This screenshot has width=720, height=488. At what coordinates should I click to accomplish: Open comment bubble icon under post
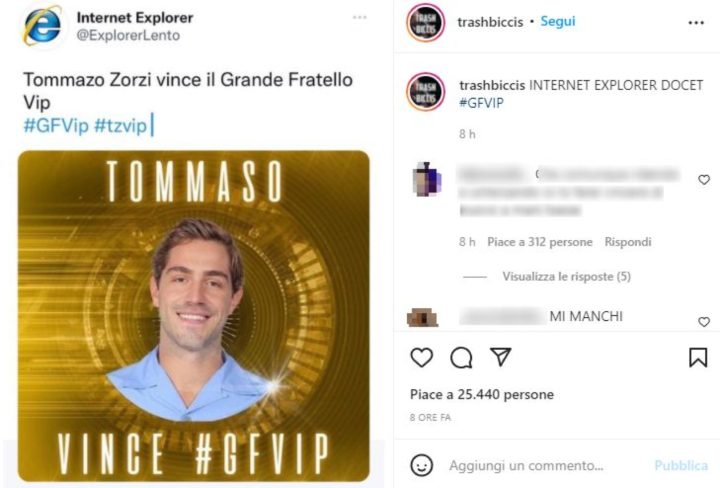461,358
